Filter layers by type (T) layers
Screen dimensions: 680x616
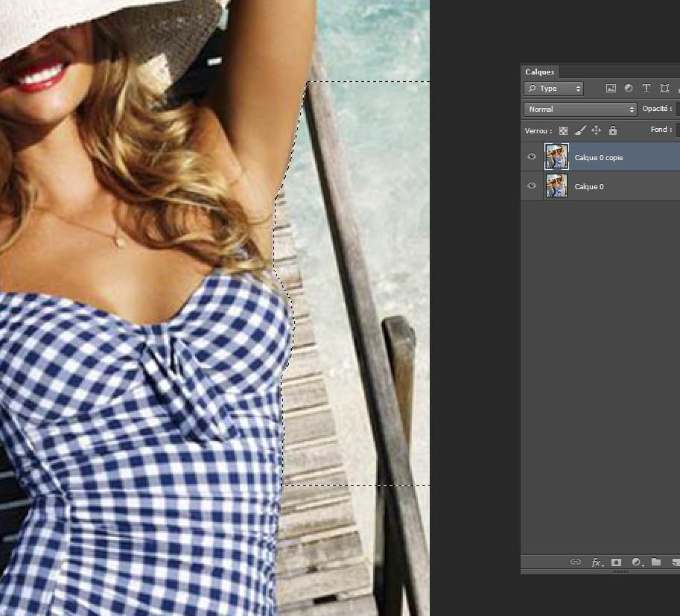coord(646,89)
